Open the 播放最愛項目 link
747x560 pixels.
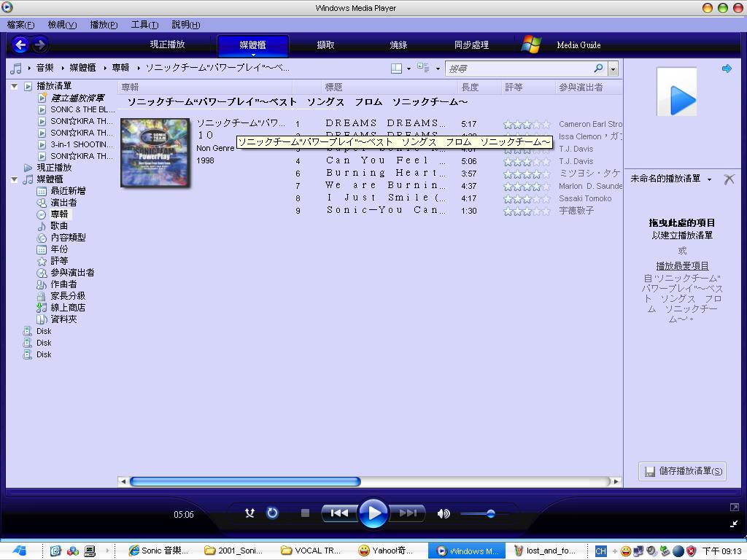point(681,265)
